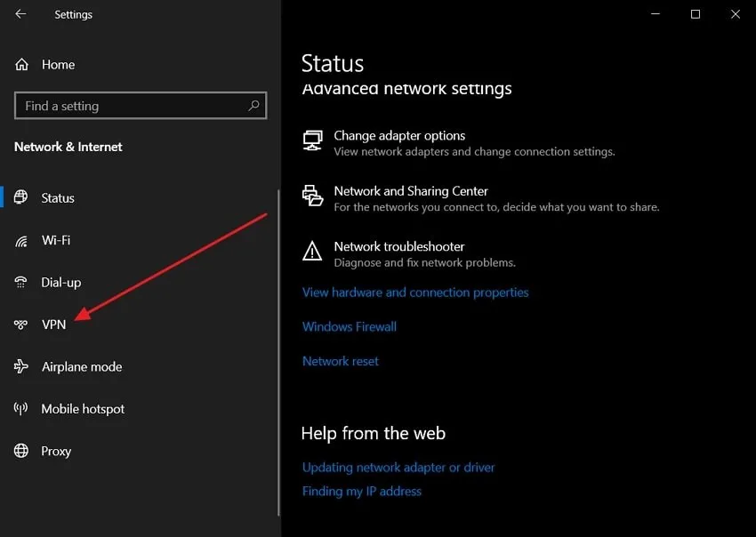Click the VPN icon in sidebar
Screen dimensions: 756x537
pyautogui.click(x=21, y=325)
